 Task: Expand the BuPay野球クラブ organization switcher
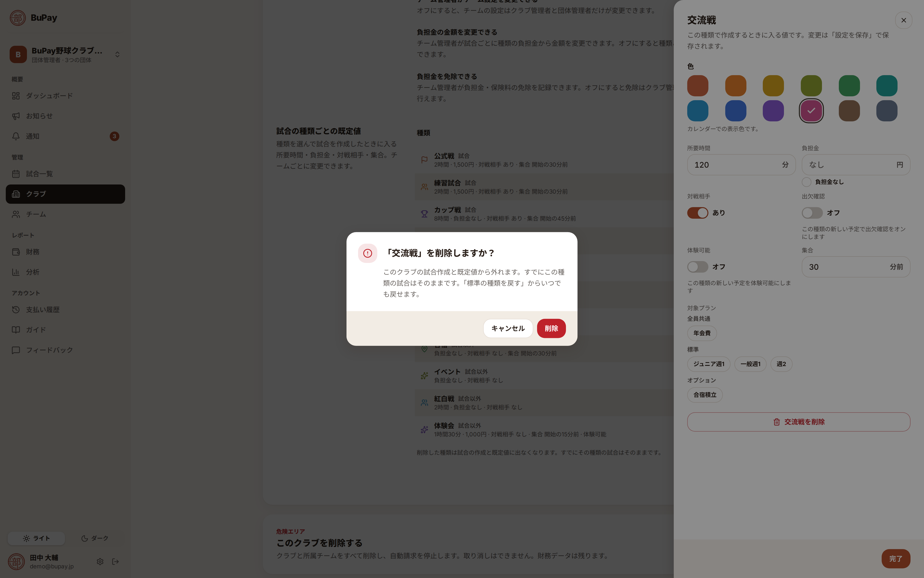click(x=65, y=54)
